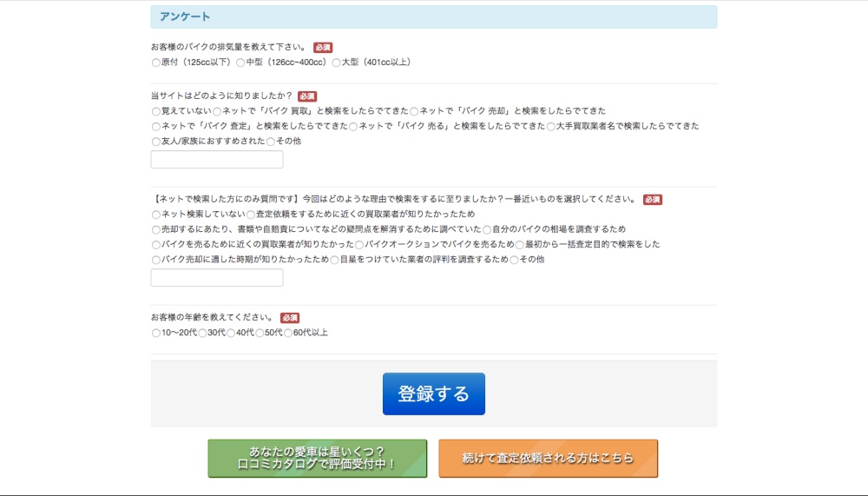Choose 友人/家族におすすめされた option
868x496 pixels.
point(156,142)
